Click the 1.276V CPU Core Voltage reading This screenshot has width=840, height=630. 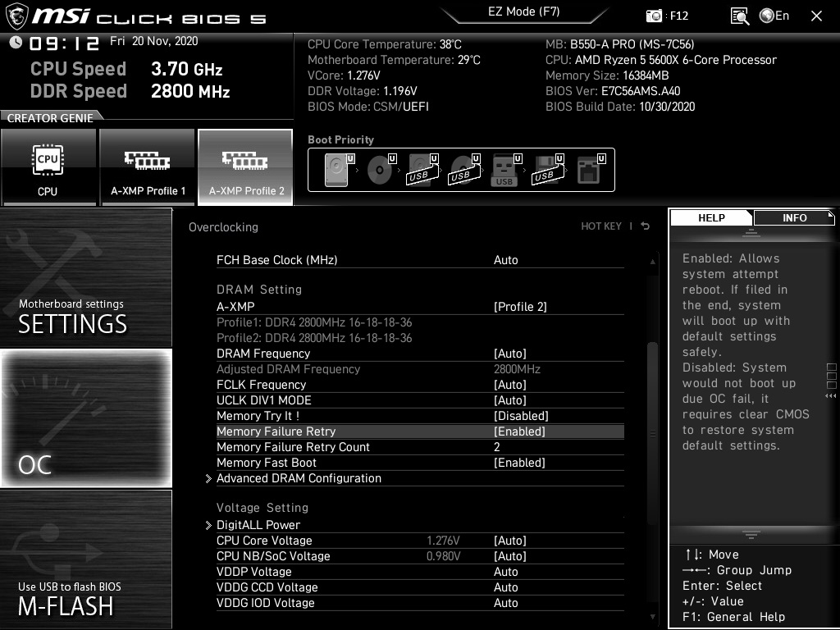[443, 541]
